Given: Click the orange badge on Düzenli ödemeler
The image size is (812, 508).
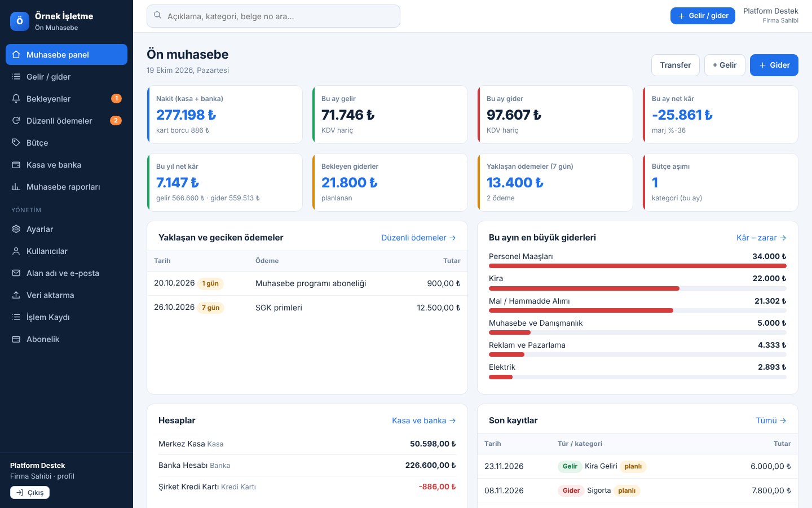Looking at the screenshot, I should point(116,121).
